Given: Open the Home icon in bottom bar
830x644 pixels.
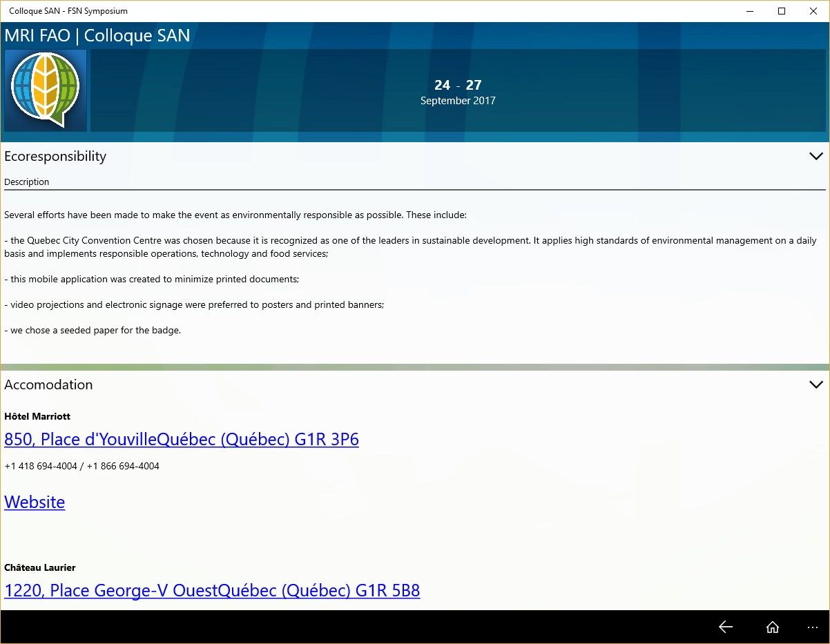Looking at the screenshot, I should coord(773,627).
